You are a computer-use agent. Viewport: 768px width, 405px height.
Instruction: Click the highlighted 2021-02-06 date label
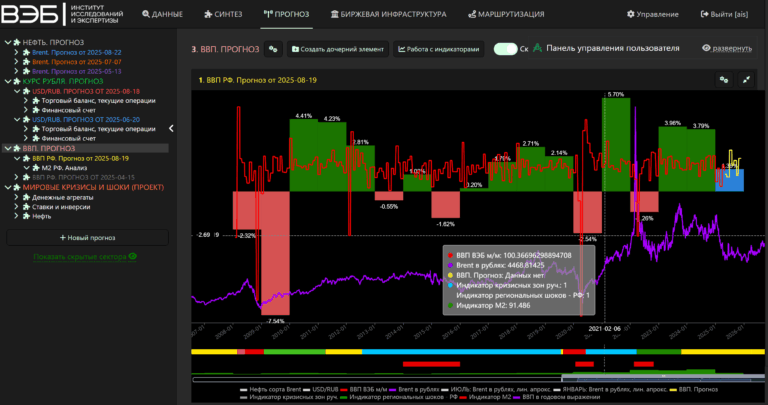click(604, 329)
